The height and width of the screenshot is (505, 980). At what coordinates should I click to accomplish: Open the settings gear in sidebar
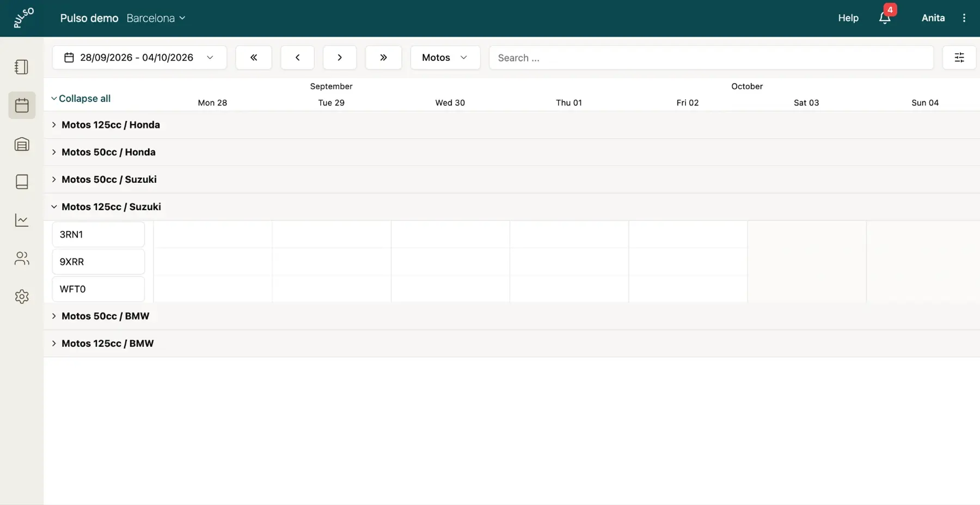[x=22, y=297]
